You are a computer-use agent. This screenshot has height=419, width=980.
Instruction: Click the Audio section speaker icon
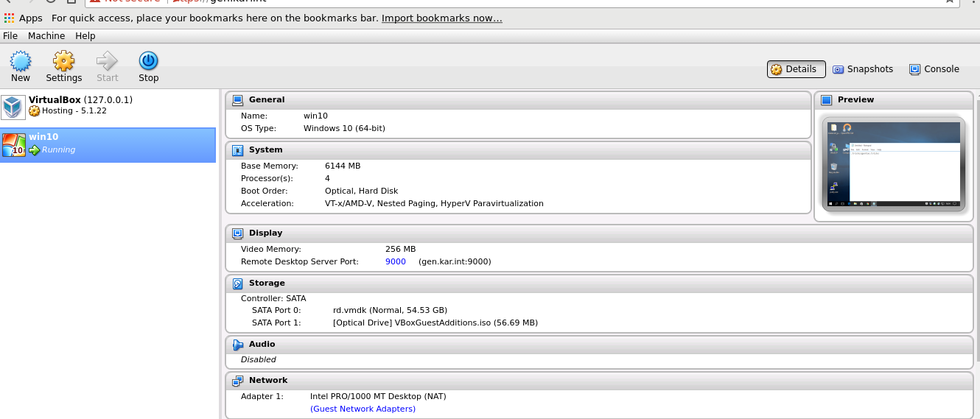237,345
